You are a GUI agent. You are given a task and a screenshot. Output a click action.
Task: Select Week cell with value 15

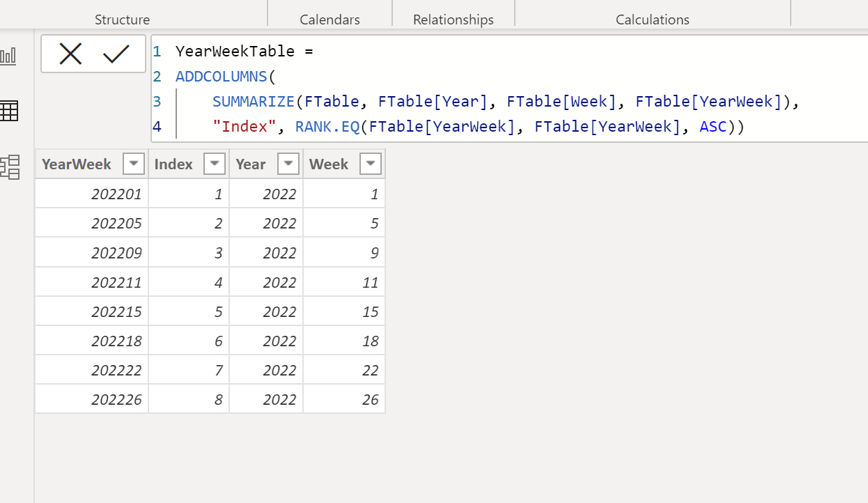click(x=344, y=311)
